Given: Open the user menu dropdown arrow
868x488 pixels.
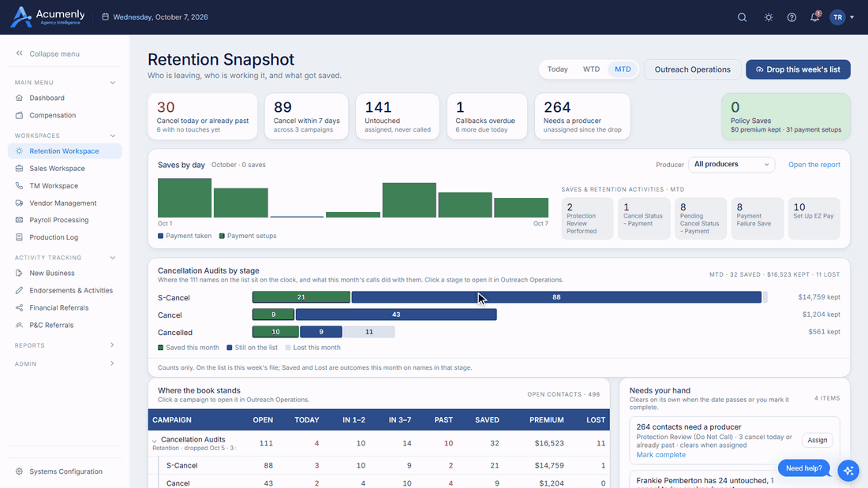Looking at the screenshot, I should click(x=852, y=17).
